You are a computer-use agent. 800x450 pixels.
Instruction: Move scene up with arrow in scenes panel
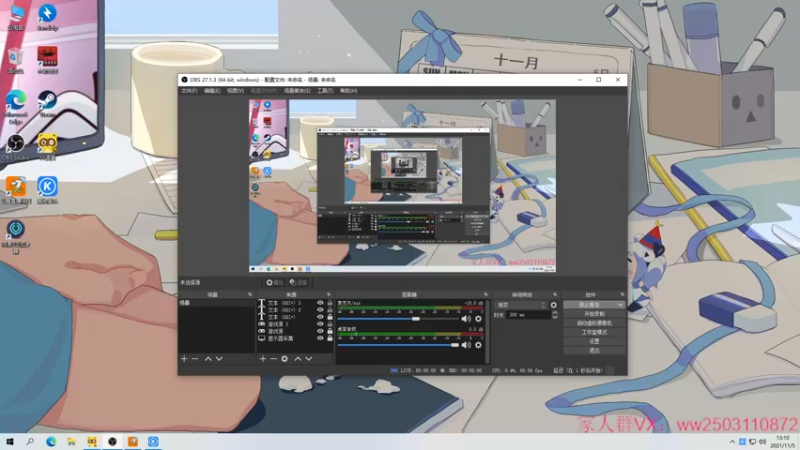tap(208, 359)
